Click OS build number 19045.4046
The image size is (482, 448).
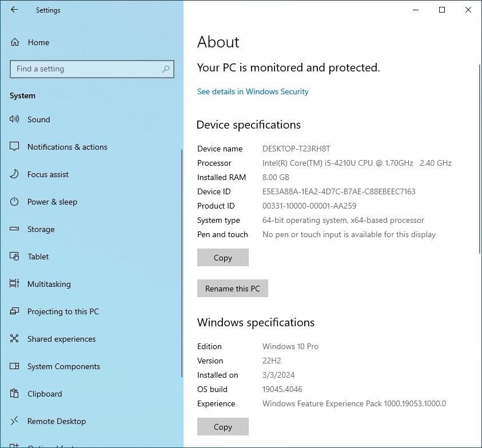click(x=282, y=389)
